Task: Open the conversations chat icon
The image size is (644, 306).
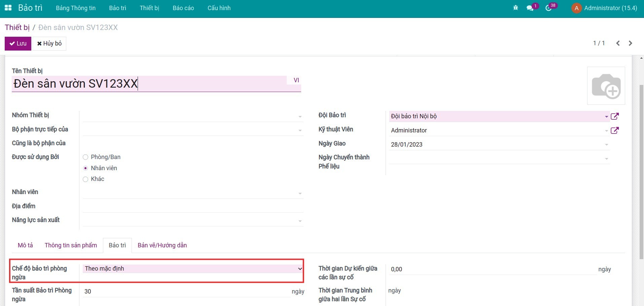Action: pyautogui.click(x=530, y=8)
